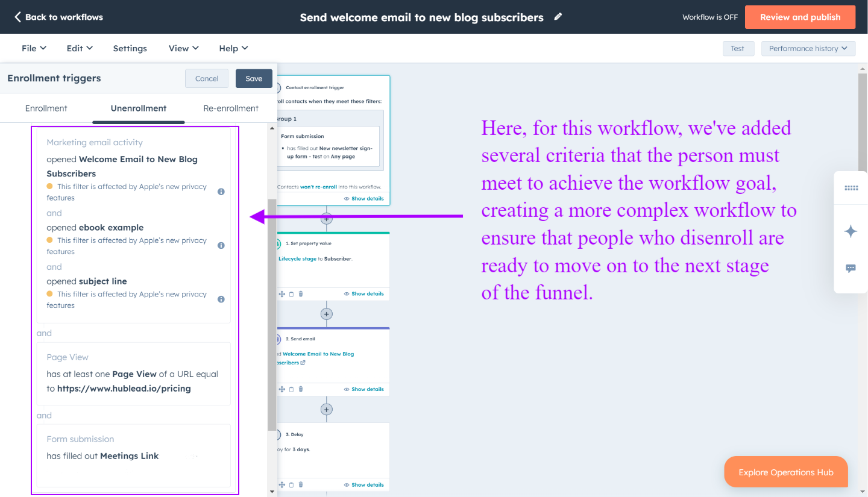Save the enrollment triggers
This screenshot has height=497, width=868.
[254, 78]
